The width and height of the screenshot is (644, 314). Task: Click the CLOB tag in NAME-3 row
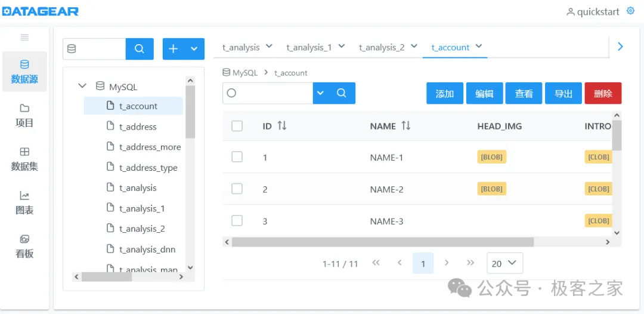(x=599, y=221)
